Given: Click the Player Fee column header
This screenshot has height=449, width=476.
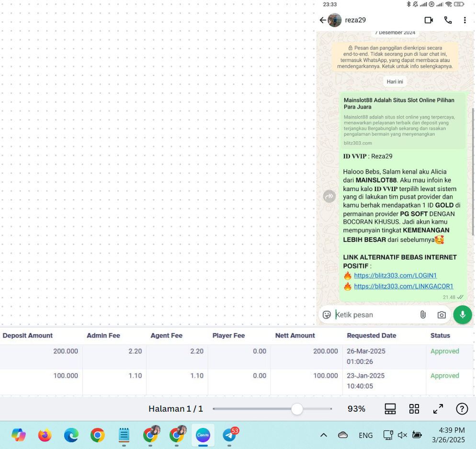Looking at the screenshot, I should click(x=228, y=336).
